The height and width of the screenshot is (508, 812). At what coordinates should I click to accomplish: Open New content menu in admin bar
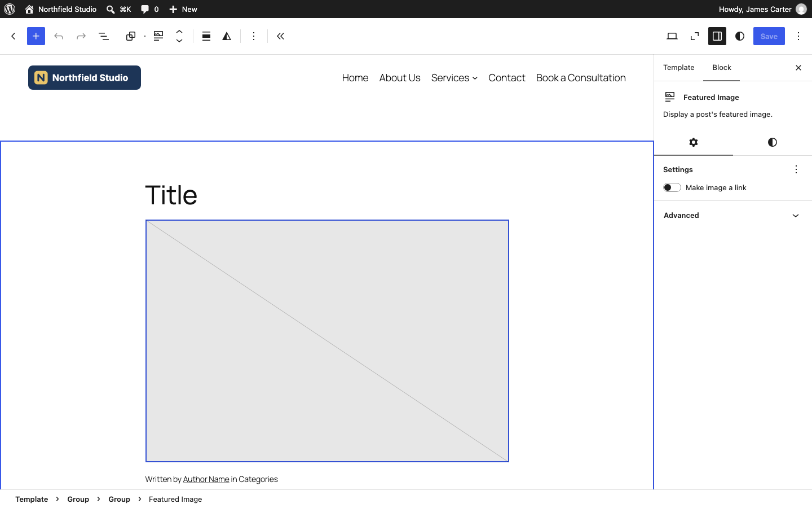[183, 9]
